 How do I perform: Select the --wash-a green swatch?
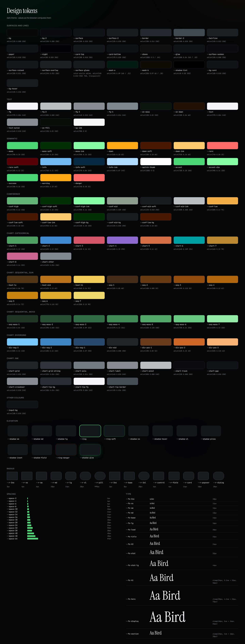[122, 64]
